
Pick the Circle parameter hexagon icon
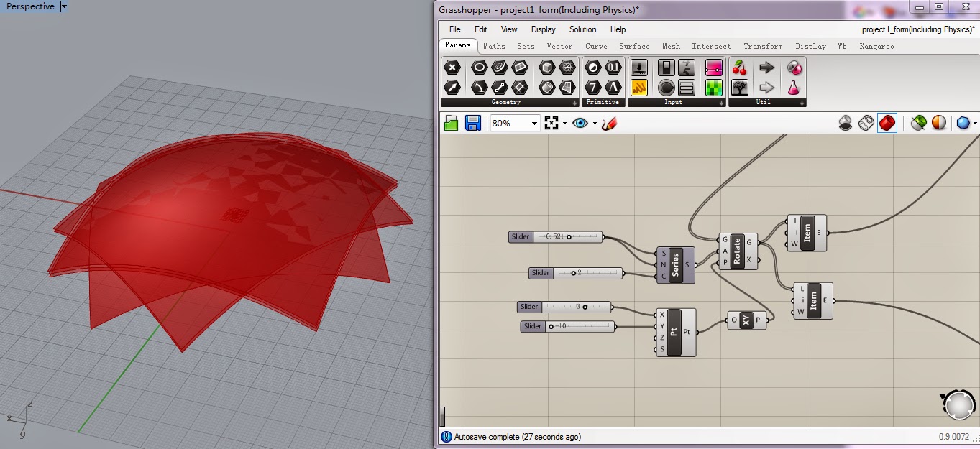pos(479,68)
